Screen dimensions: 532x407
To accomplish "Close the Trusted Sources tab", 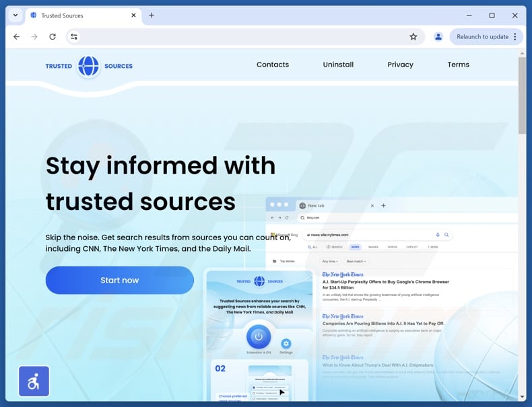I will pos(134,15).
